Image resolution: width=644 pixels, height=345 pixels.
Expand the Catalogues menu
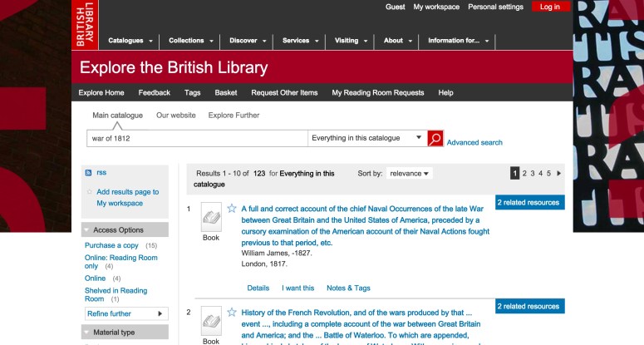(130, 40)
